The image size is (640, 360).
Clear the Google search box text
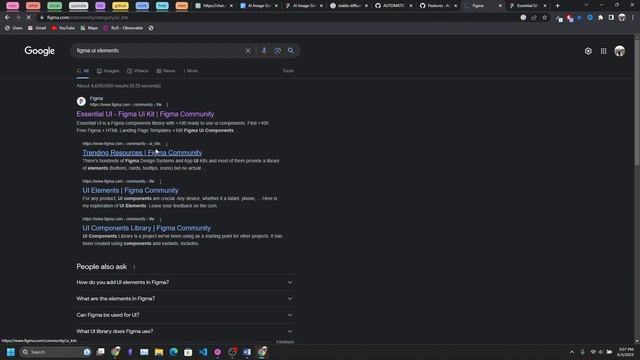point(248,51)
